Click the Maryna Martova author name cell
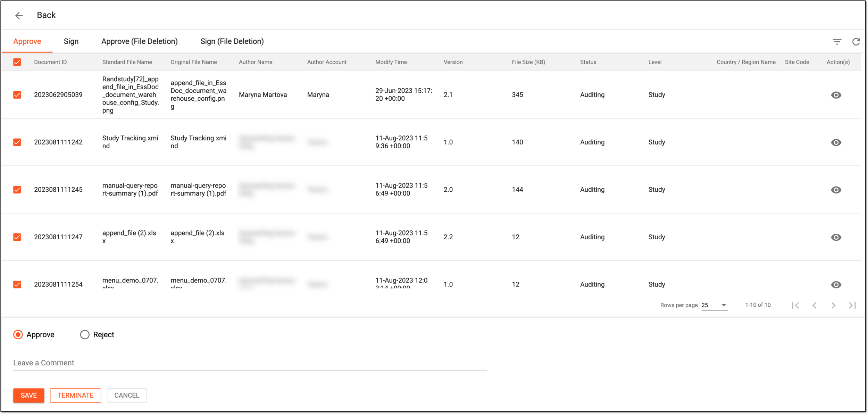This screenshot has height=414, width=868. (263, 95)
